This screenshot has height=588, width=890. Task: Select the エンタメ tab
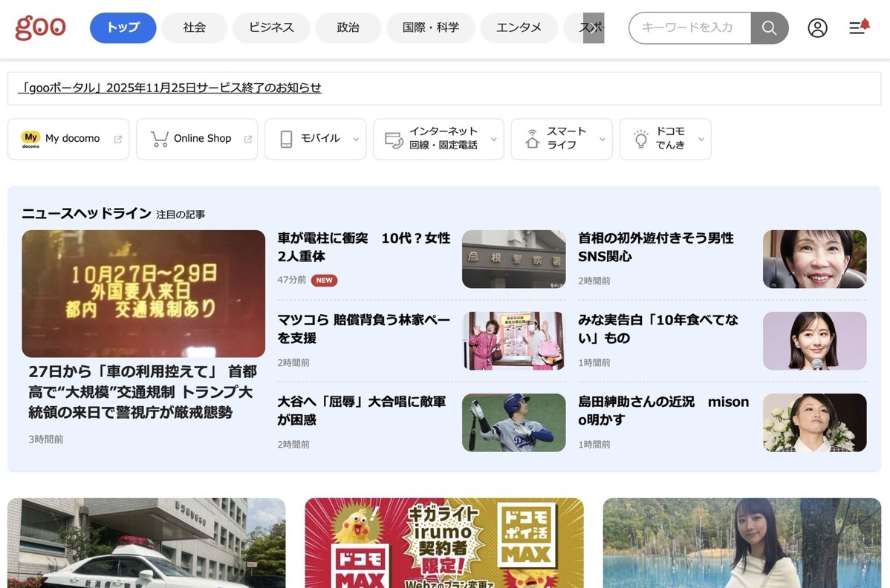[519, 28]
